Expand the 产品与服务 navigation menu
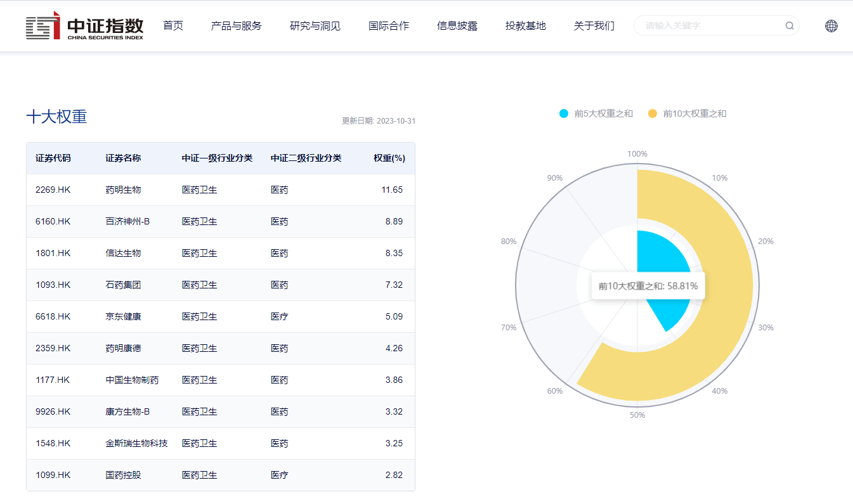Screen dimensions: 853x504 click(236, 26)
